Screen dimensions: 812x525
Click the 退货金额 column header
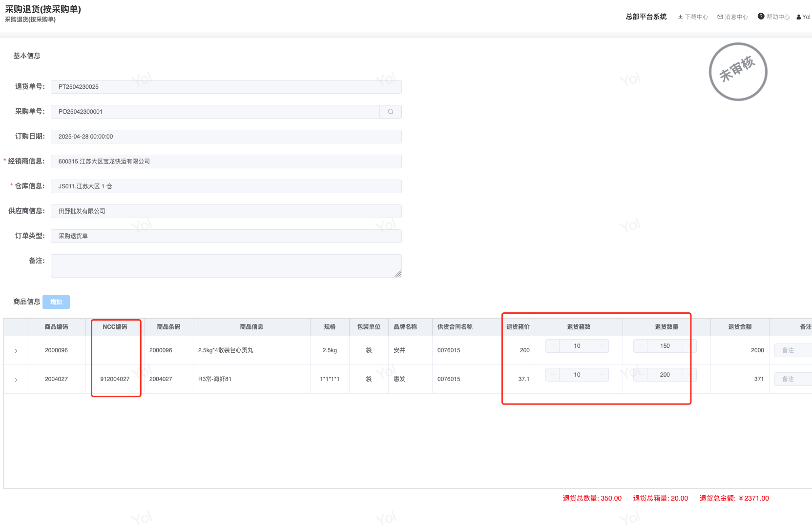[x=740, y=327]
